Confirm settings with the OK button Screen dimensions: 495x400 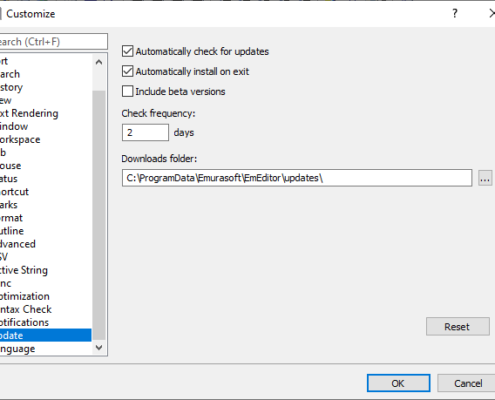point(398,383)
